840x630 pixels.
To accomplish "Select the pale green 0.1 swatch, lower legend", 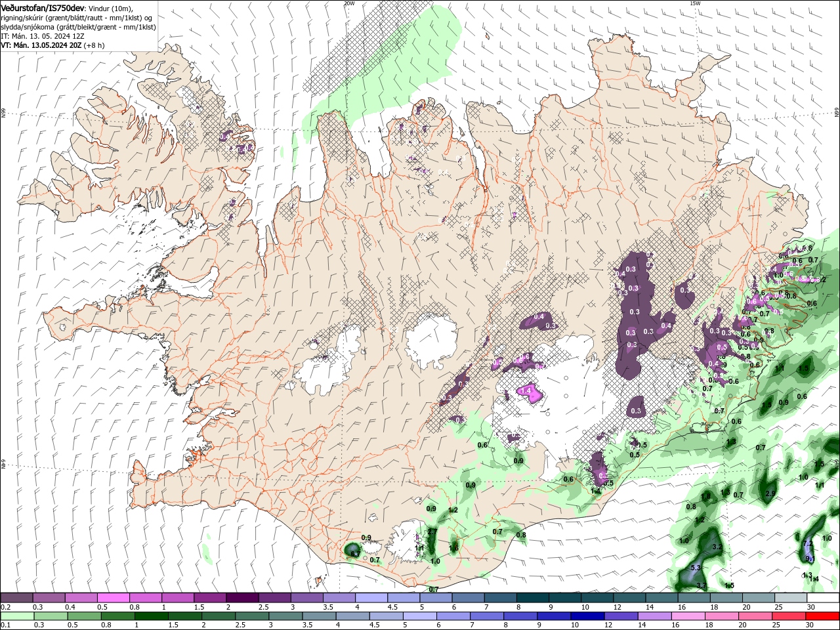I will point(17,616).
